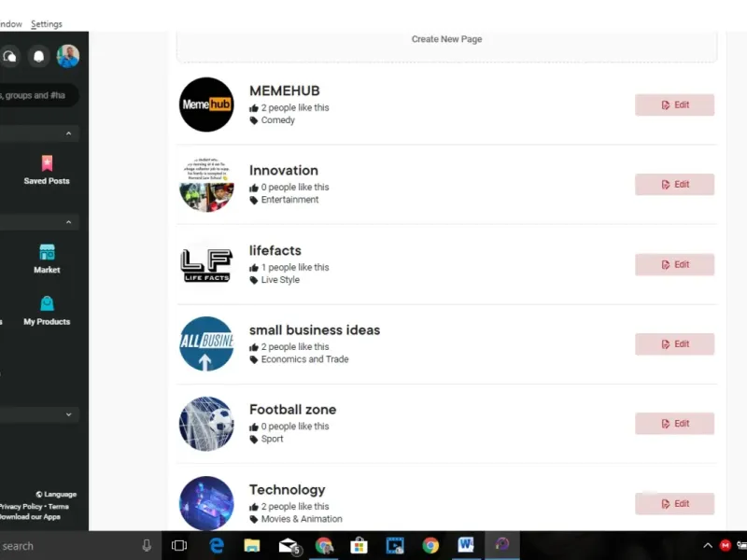Edit the Football zone page
Image resolution: width=747 pixels, height=560 pixels.
[x=674, y=424]
